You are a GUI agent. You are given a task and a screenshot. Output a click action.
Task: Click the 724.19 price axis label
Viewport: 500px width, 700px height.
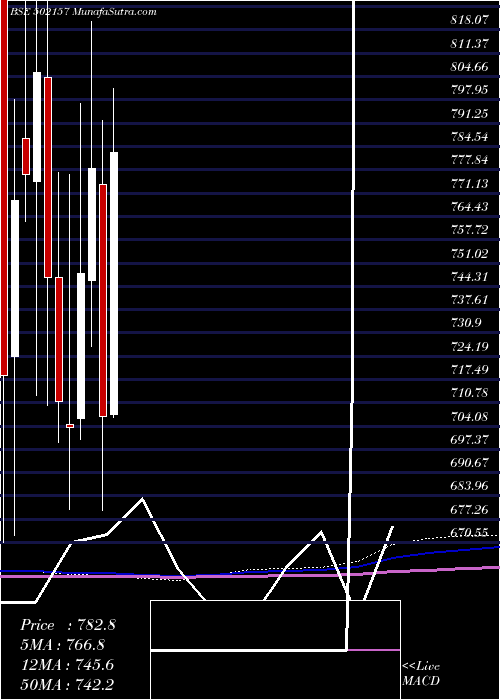469,346
